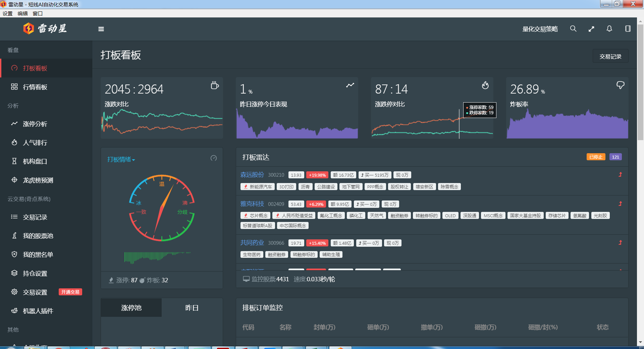This screenshot has height=349, width=644.
Task: Click the 雷动星 logo
Action: [45, 28]
